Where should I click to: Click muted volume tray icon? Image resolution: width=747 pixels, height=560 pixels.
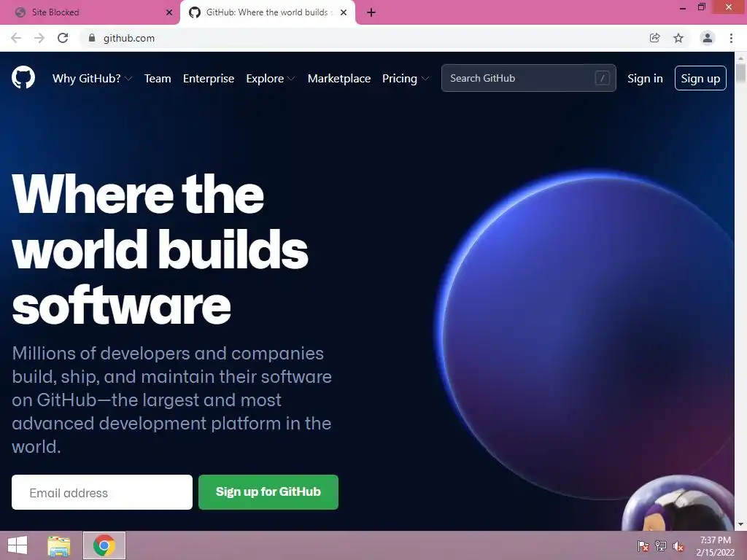point(678,545)
